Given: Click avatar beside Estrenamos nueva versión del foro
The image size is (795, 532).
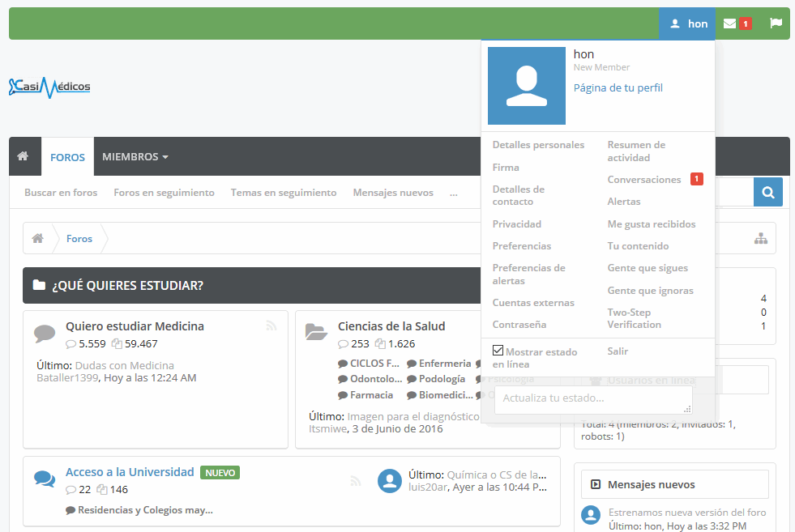Looking at the screenshot, I should pos(591,515).
